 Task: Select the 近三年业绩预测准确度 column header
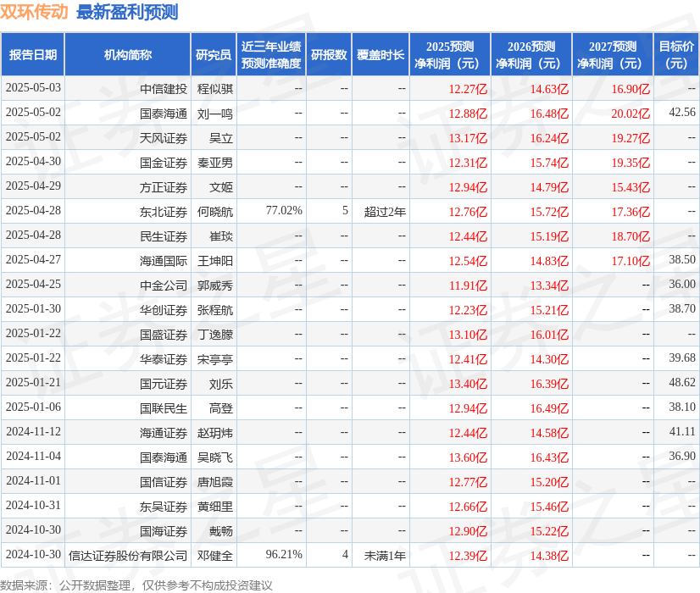(x=271, y=54)
